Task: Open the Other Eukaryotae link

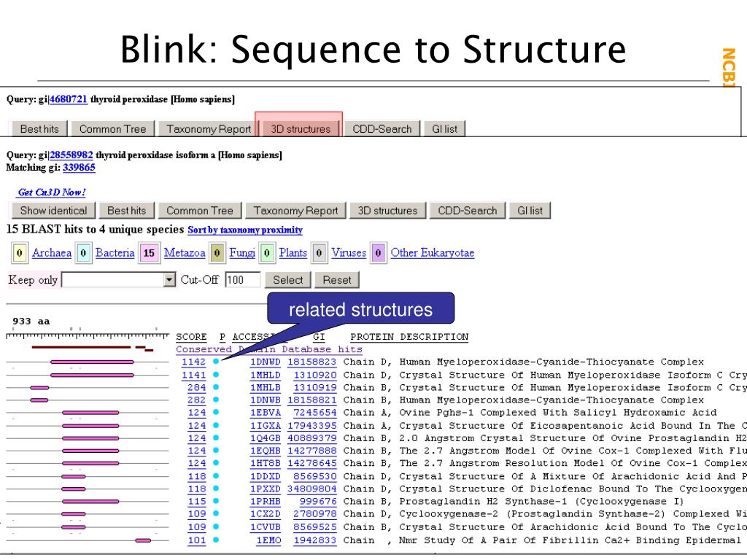Action: (x=432, y=253)
